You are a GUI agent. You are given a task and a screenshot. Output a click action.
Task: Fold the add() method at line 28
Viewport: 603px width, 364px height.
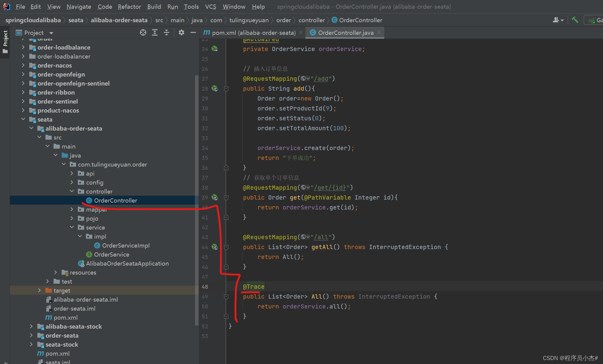tap(226, 89)
